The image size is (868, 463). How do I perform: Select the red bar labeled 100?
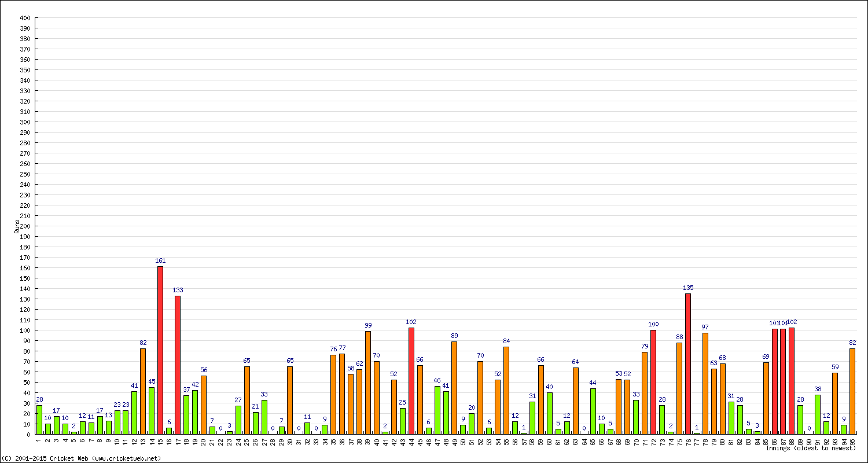click(653, 382)
